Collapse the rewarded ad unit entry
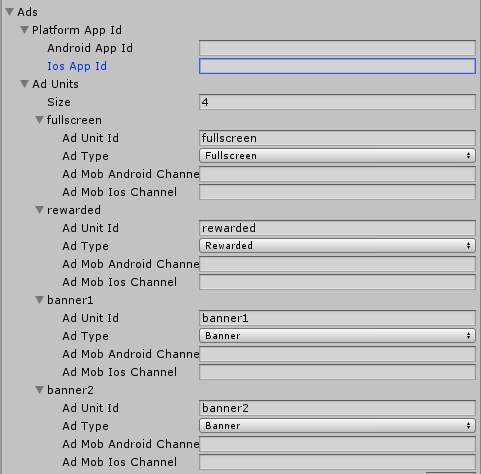This screenshot has height=474, width=481. (39, 210)
